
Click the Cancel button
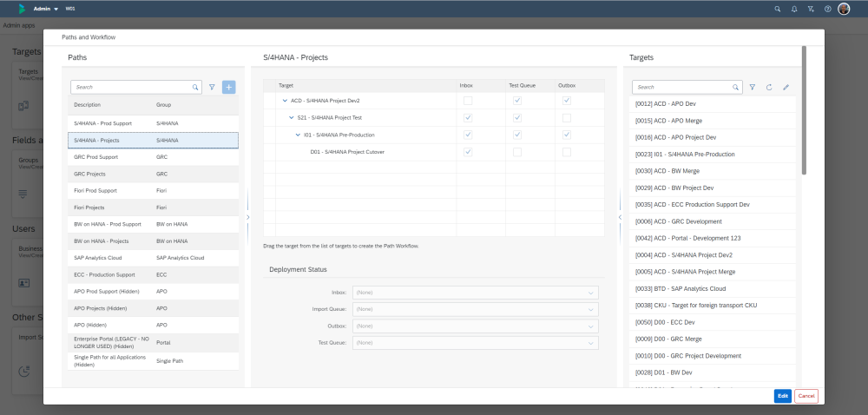[806, 396]
